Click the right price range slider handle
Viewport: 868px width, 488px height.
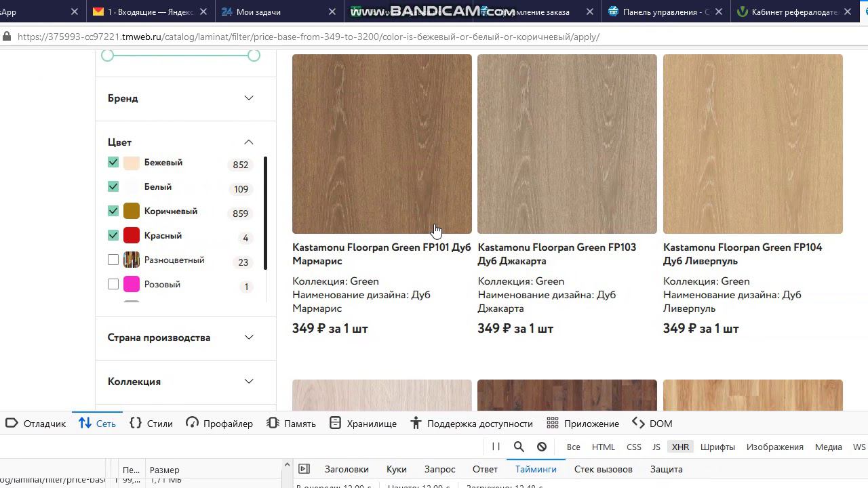click(x=254, y=55)
